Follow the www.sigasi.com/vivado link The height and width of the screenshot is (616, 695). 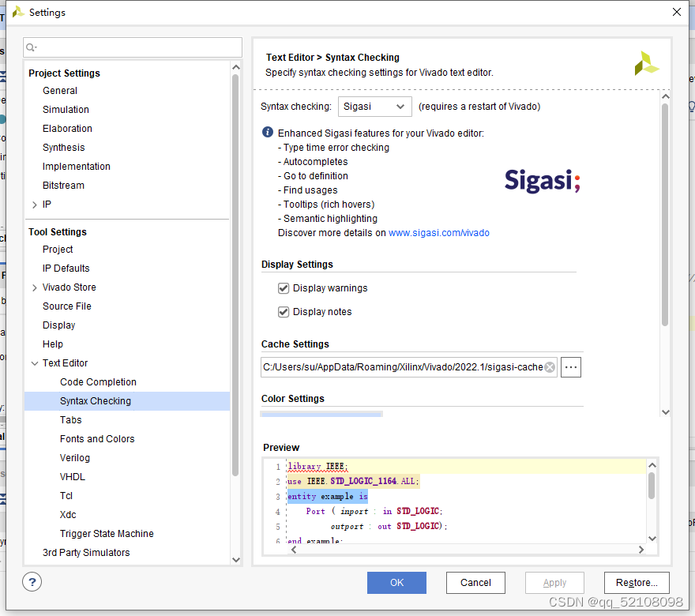[438, 232]
